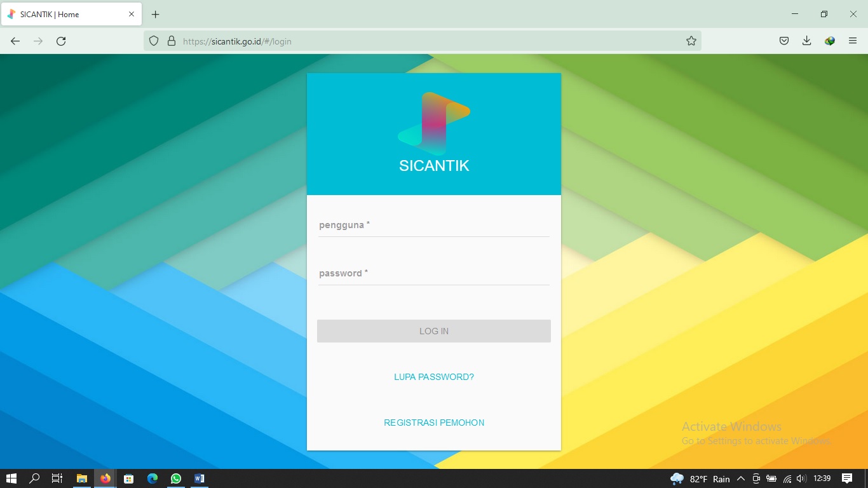Focus the password input field

[434, 274]
